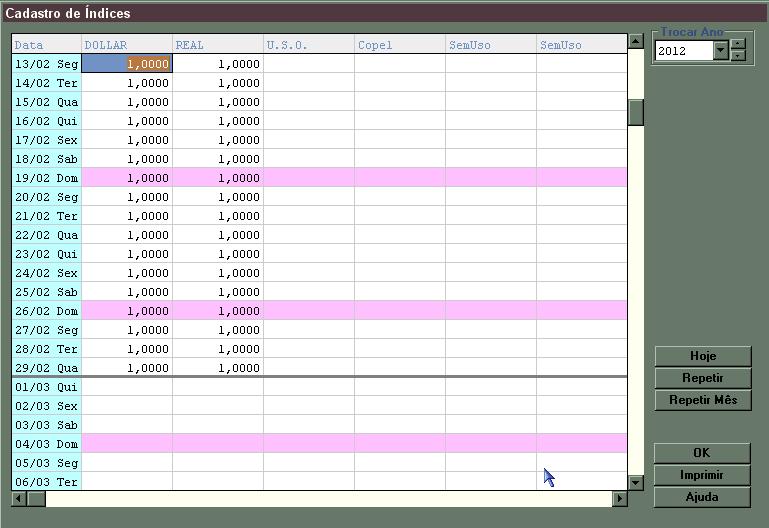Select the REAL cell for 26/02 Dom
Viewport: 769px width, 528px height.
[218, 311]
